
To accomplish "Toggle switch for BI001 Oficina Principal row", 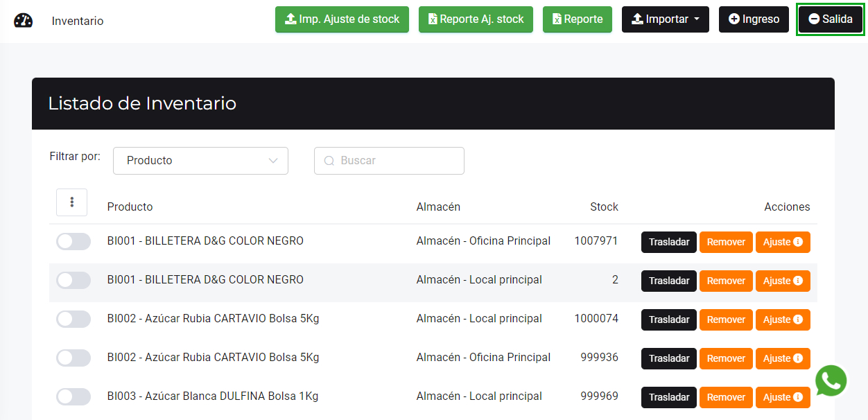I will tap(73, 242).
